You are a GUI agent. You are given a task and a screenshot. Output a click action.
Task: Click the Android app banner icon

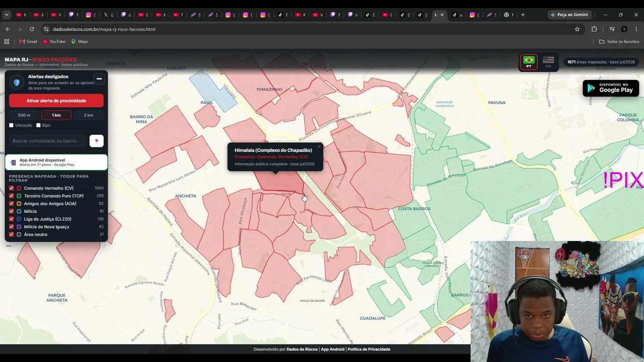[14, 162]
